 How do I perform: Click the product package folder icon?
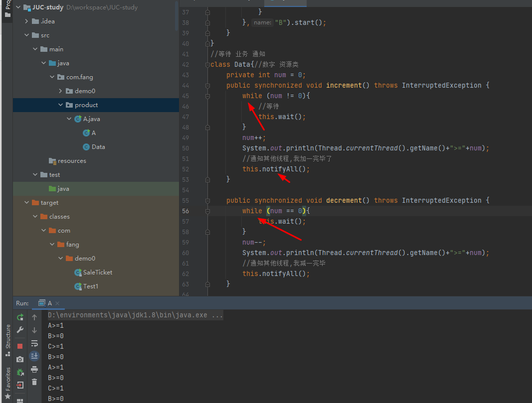(x=69, y=105)
